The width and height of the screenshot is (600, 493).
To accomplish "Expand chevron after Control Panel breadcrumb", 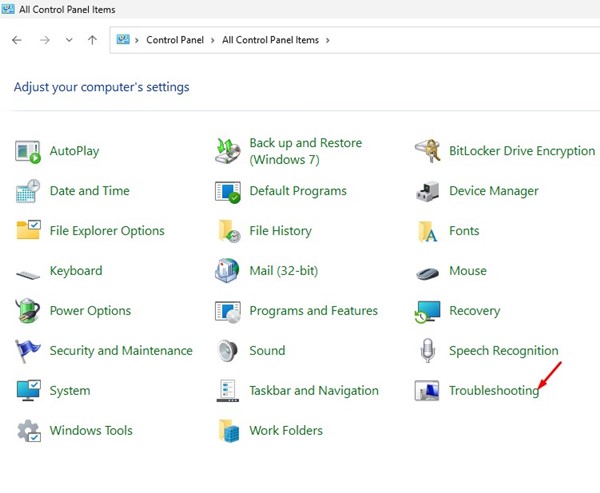I will [214, 40].
